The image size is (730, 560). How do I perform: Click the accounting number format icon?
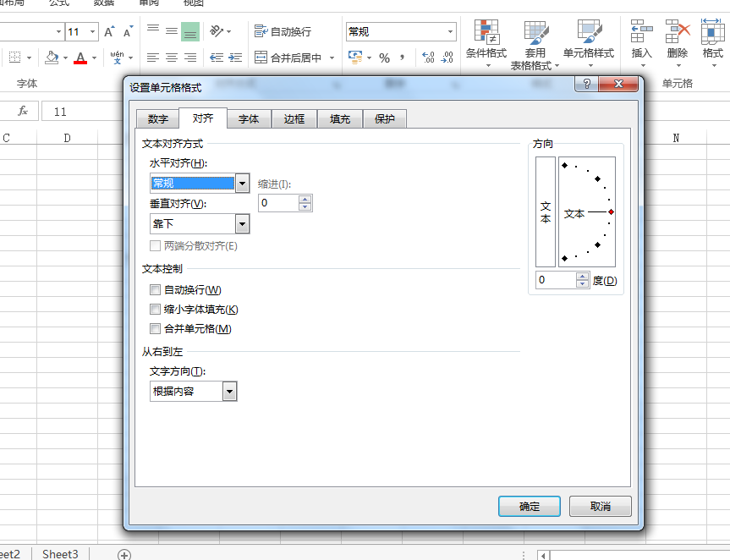(x=355, y=58)
